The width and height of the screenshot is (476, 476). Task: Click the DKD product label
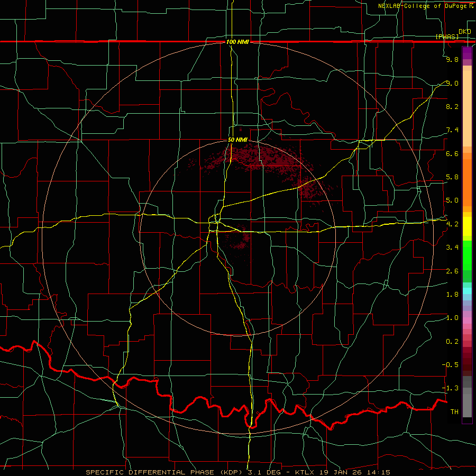pyautogui.click(x=465, y=32)
